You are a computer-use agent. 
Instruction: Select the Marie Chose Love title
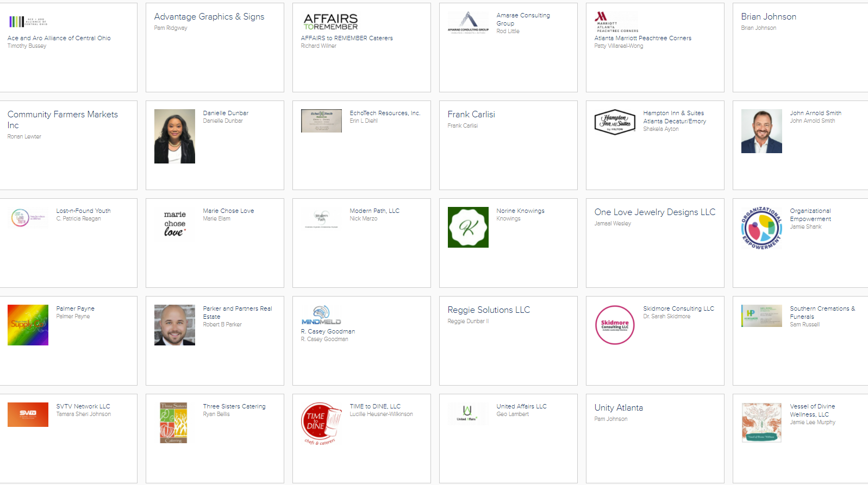228,211
